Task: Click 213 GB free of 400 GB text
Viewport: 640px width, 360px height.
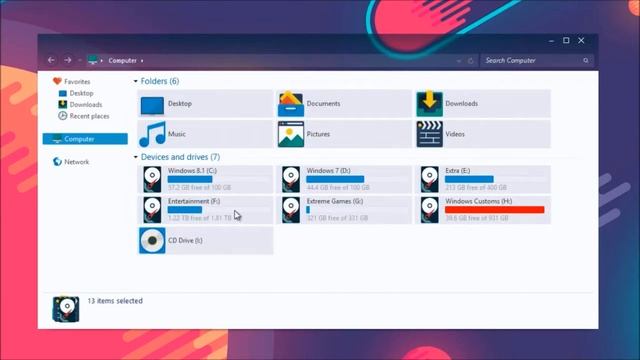Action: pos(476,188)
